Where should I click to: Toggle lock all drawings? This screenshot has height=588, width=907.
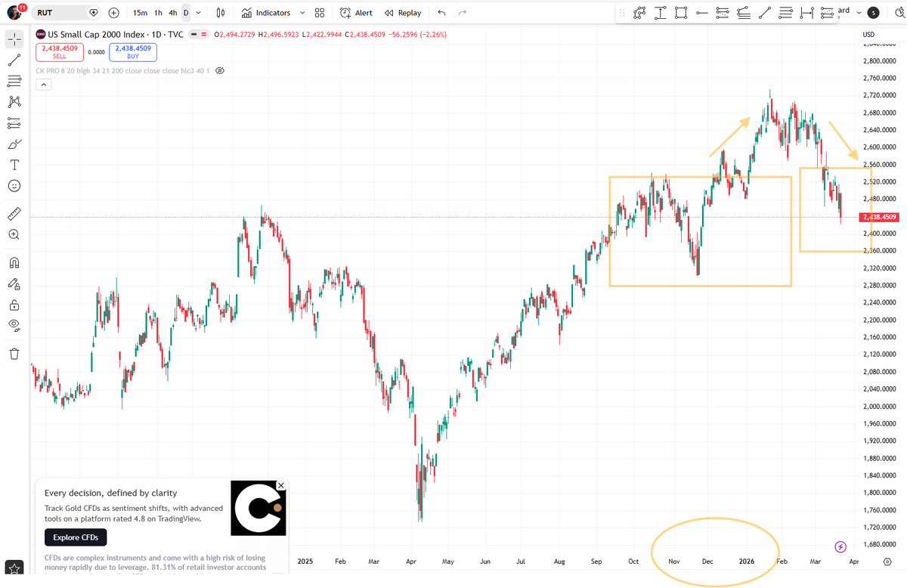point(14,305)
